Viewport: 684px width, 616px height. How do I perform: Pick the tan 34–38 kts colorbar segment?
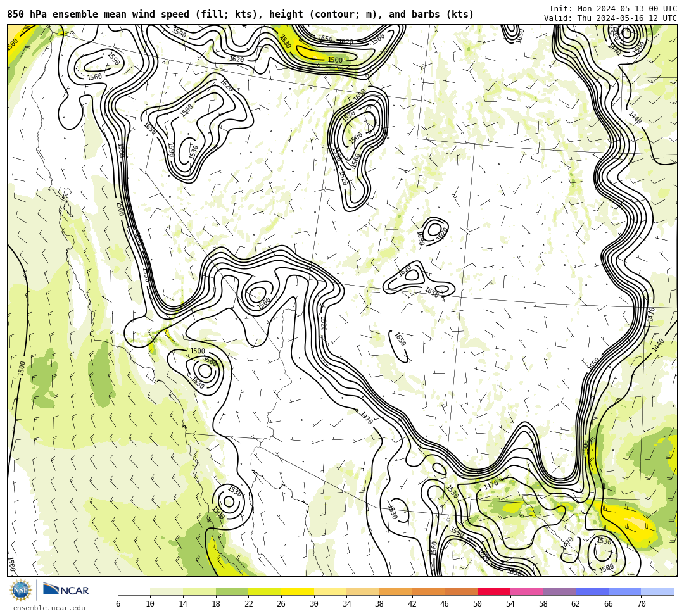pyautogui.click(x=363, y=591)
